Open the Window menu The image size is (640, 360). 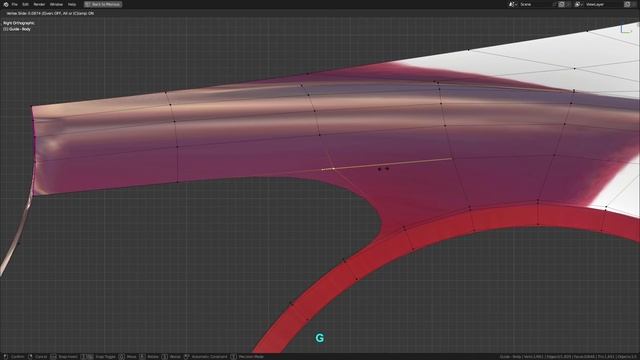[x=56, y=4]
